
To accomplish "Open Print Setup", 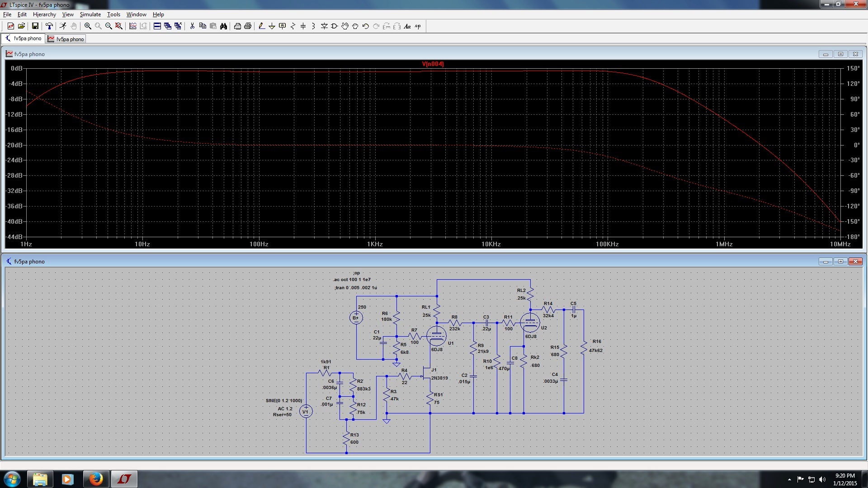I will pos(237,26).
